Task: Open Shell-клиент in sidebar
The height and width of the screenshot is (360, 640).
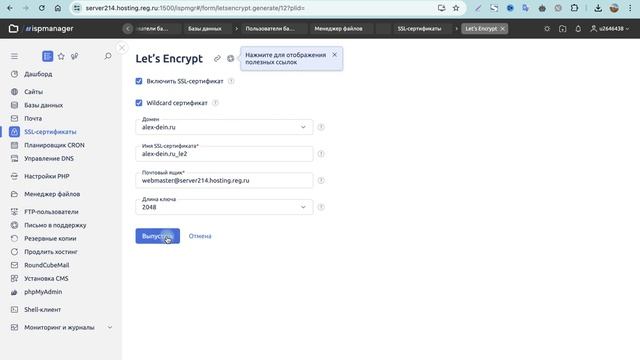Action: (x=42, y=309)
